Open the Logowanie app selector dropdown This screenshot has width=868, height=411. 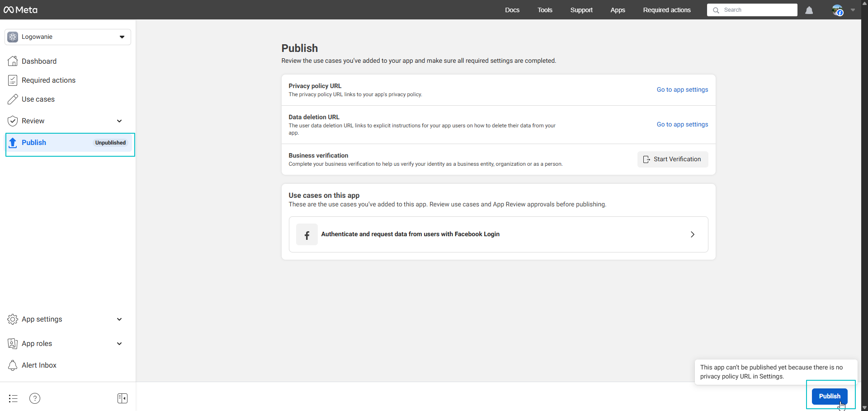pyautogui.click(x=68, y=37)
